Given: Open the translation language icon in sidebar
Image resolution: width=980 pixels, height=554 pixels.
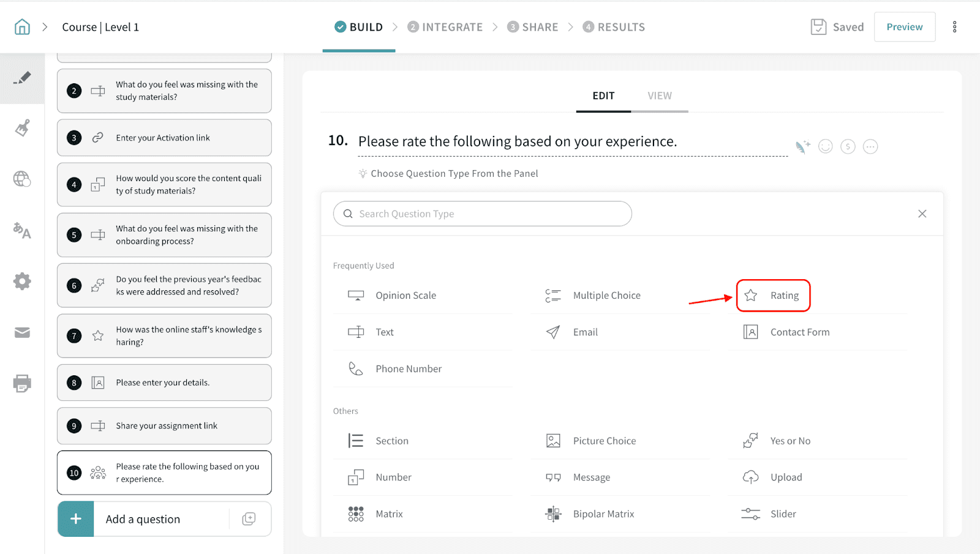Looking at the screenshot, I should click(x=22, y=230).
